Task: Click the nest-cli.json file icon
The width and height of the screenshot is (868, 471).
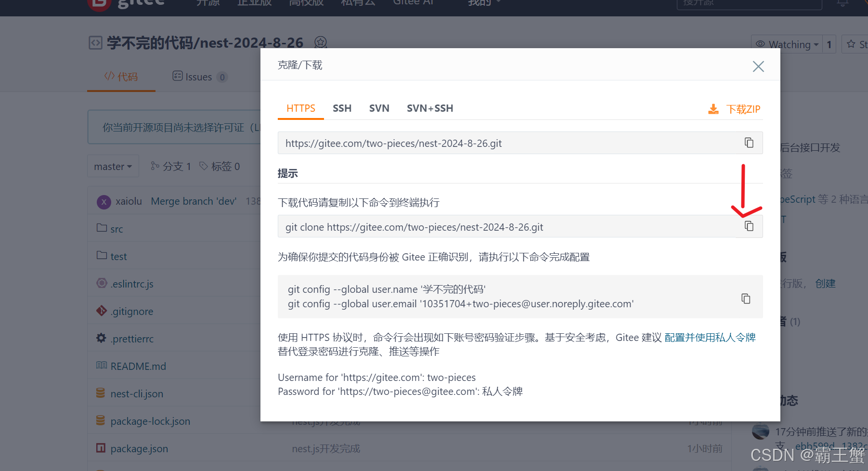Action: click(x=101, y=392)
